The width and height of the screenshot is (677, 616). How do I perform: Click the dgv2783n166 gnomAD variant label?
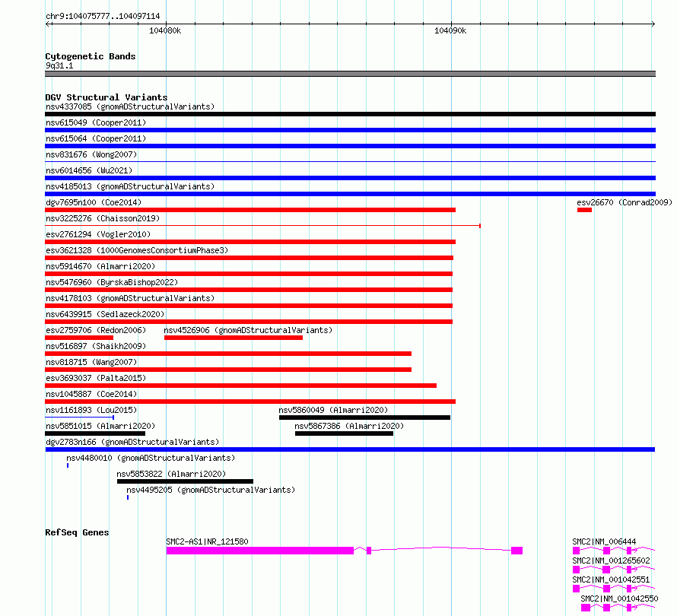click(132, 442)
